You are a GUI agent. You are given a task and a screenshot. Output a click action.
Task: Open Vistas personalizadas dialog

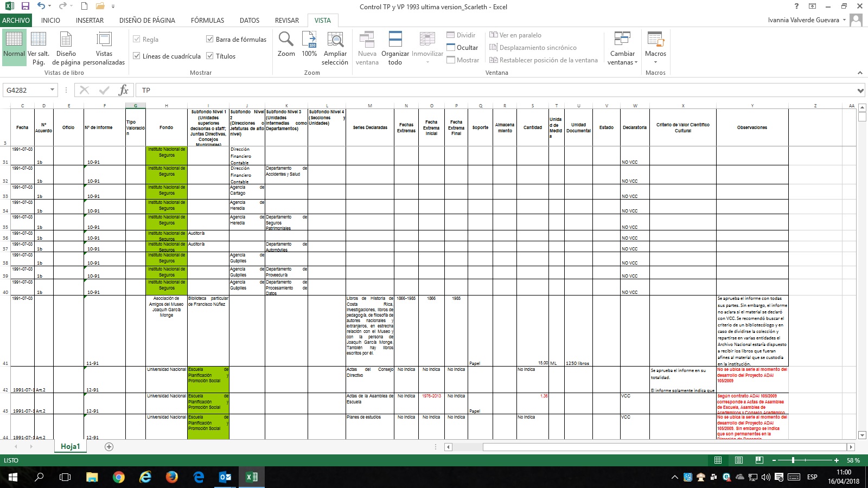pyautogui.click(x=104, y=48)
